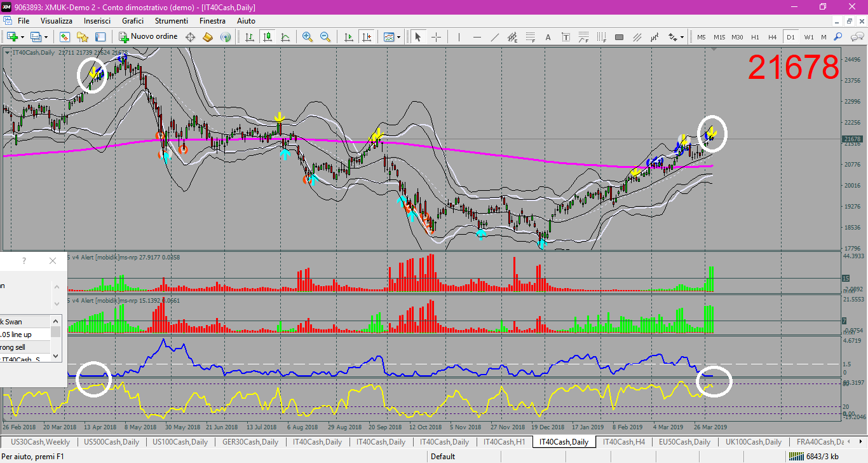Open the File menu
This screenshot has height=463, width=868.
pyautogui.click(x=24, y=21)
